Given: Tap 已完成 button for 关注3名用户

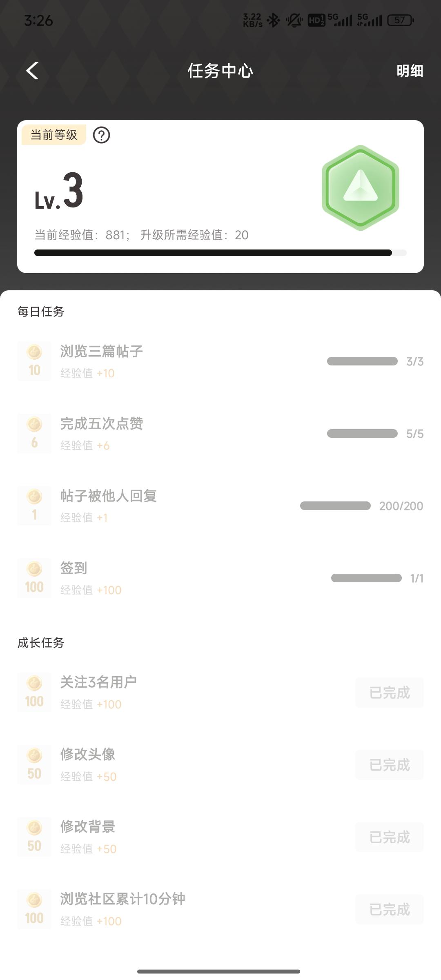Looking at the screenshot, I should (389, 693).
